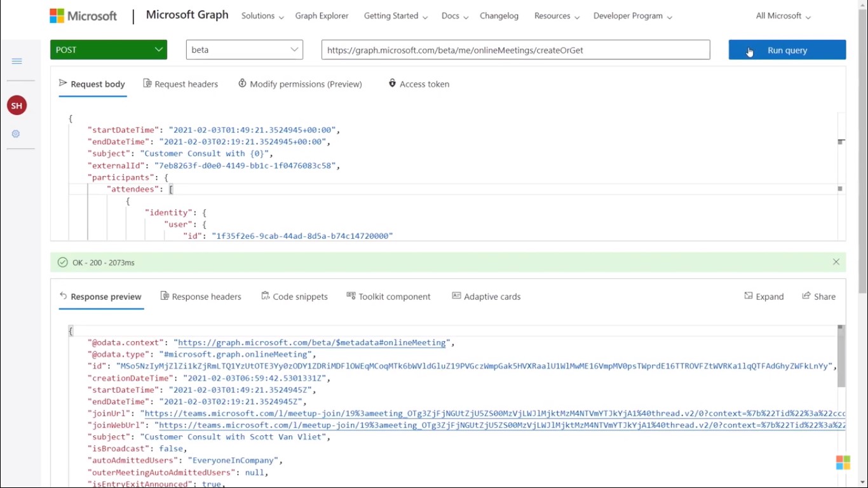Click the Access token lock icon
The image size is (868, 488).
tap(392, 83)
